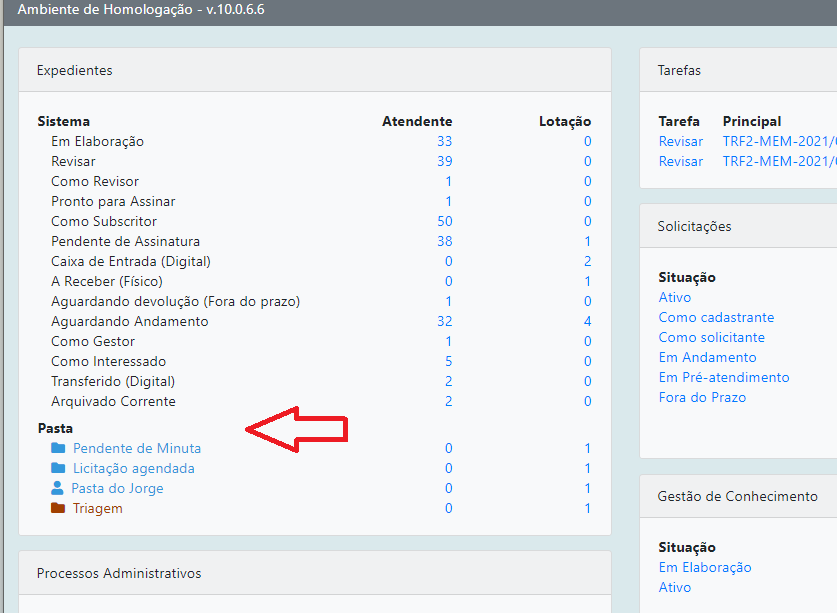This screenshot has height=613, width=837.
Task: Select Fora do Prazo under Solicitações
Action: tap(702, 397)
